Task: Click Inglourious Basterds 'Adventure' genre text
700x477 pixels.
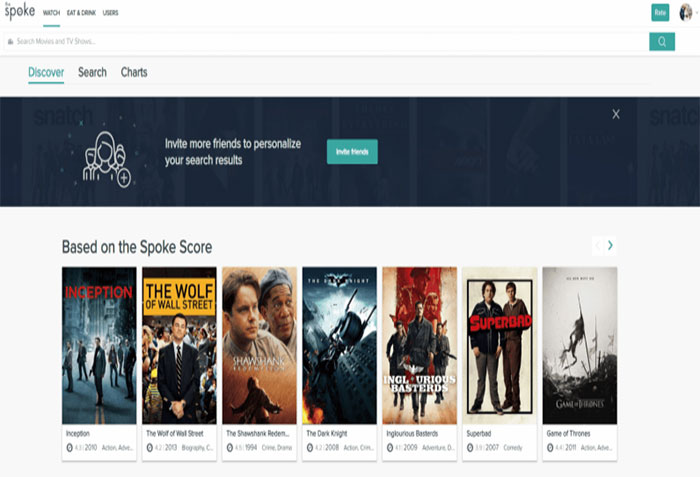Action: [x=438, y=448]
